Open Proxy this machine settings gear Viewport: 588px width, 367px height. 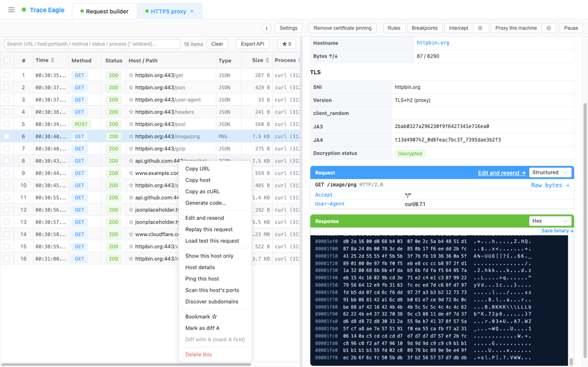point(548,28)
